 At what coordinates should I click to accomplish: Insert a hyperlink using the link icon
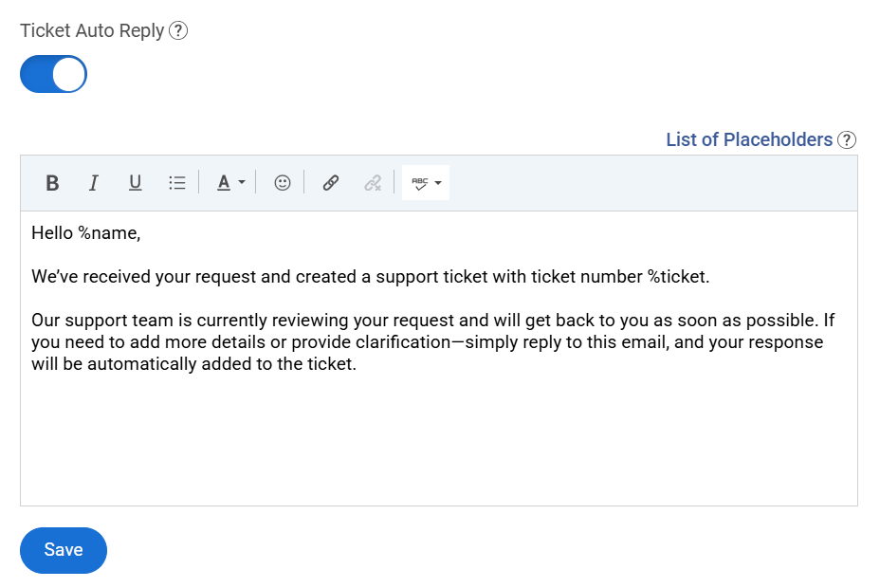click(x=330, y=182)
